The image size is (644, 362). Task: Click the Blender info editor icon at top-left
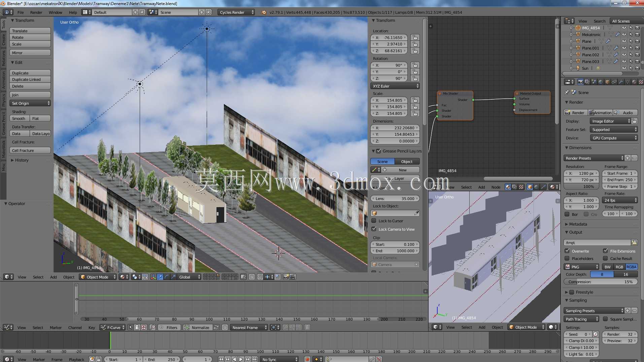[6, 12]
